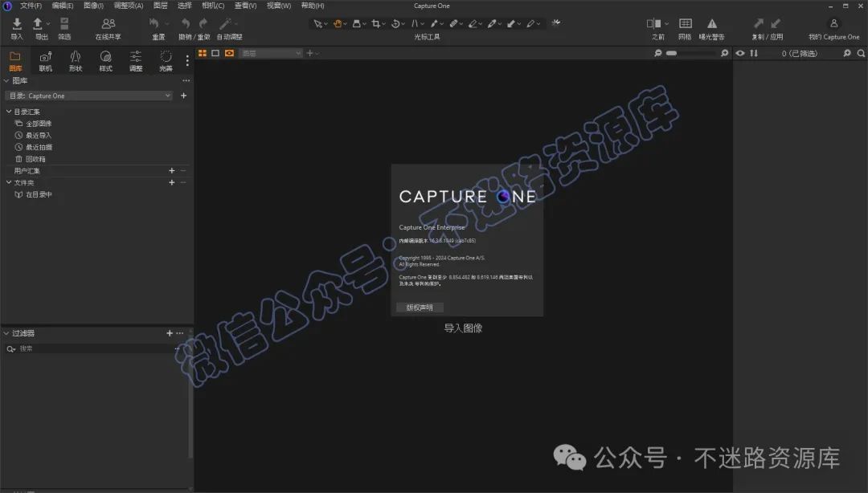
Task: Open the layer selector dropdown in the viewer bar
Action: [x=272, y=53]
